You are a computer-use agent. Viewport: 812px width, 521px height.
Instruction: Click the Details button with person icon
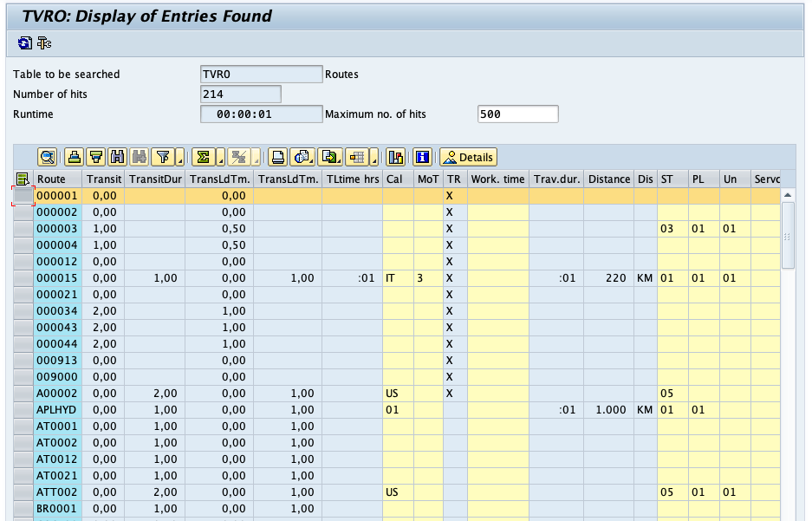click(x=468, y=157)
